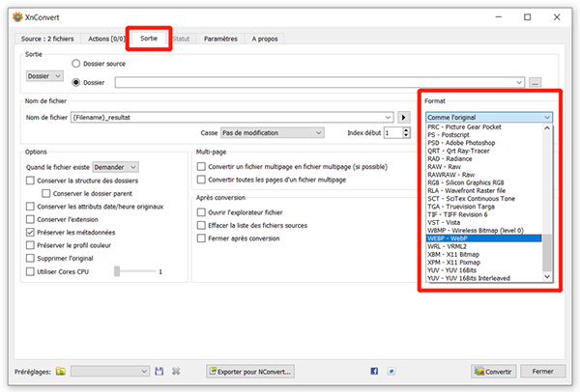Enable Préserver le profil couleur
This screenshot has width=580, height=392.
pyautogui.click(x=30, y=245)
